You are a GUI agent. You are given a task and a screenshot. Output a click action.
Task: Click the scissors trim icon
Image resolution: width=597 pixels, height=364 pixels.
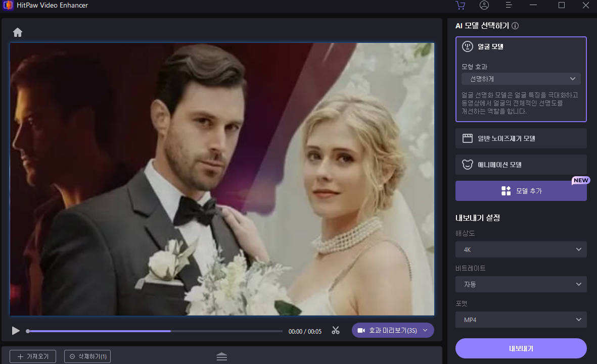click(336, 331)
